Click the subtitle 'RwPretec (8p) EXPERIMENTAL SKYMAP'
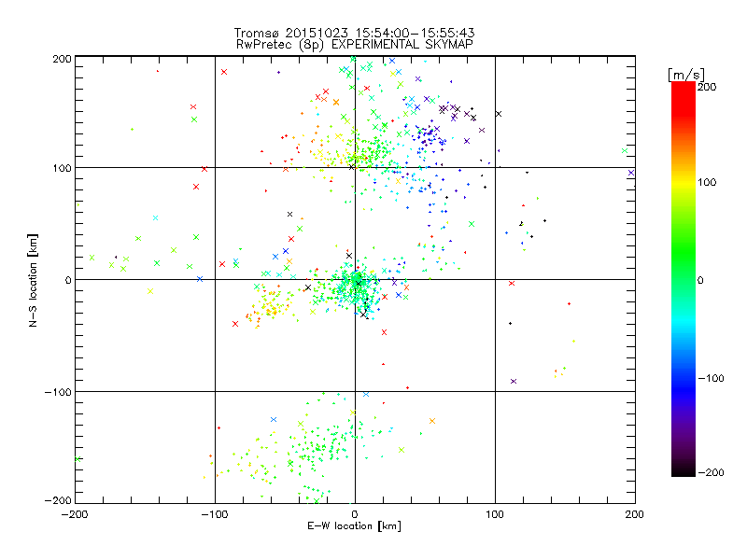 (x=355, y=45)
